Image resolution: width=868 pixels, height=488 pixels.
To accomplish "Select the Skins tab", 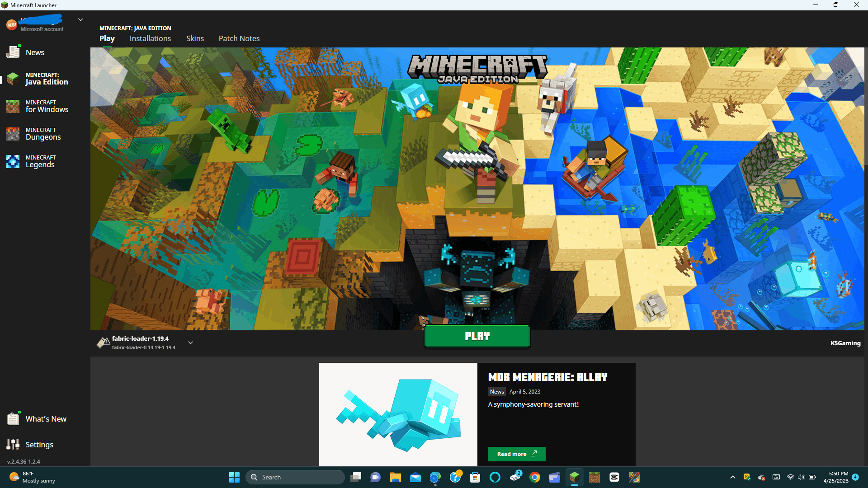I will [x=194, y=38].
